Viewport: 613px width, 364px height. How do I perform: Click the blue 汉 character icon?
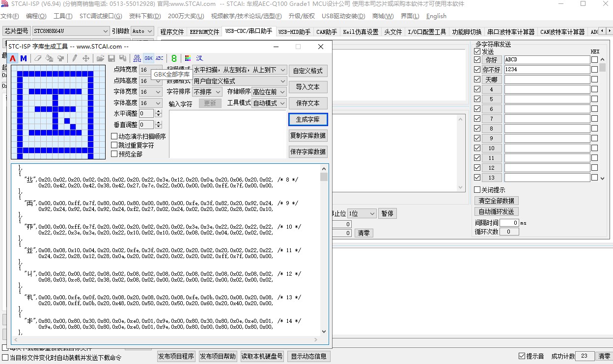tap(199, 58)
